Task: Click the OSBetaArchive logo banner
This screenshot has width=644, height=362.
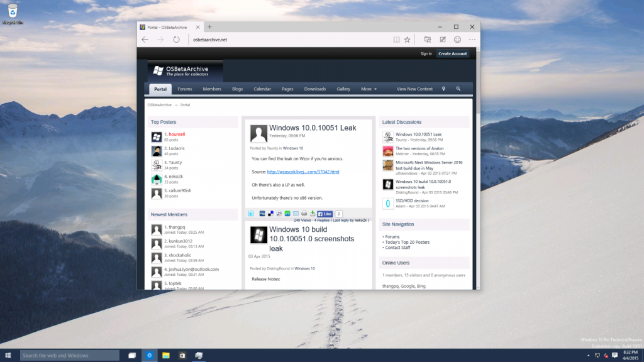Action: coord(186,71)
